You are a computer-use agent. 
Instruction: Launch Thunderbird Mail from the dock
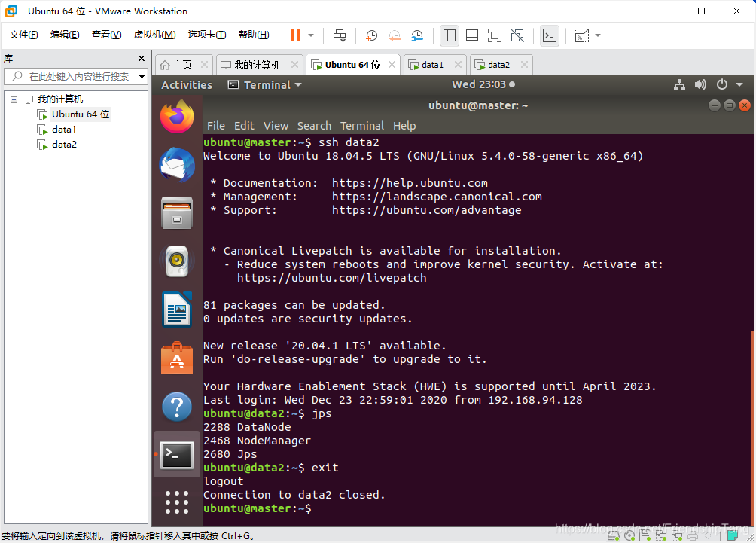click(x=177, y=165)
